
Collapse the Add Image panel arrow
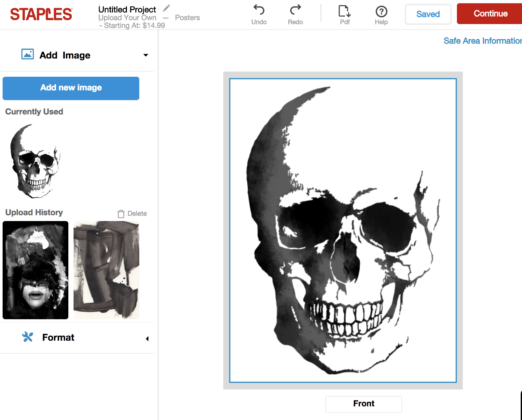point(146,55)
